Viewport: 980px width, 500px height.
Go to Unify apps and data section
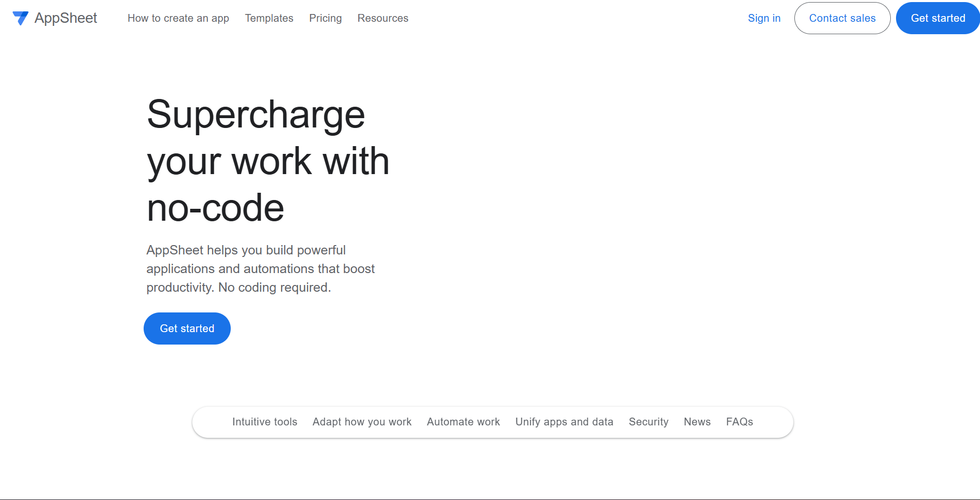point(564,422)
